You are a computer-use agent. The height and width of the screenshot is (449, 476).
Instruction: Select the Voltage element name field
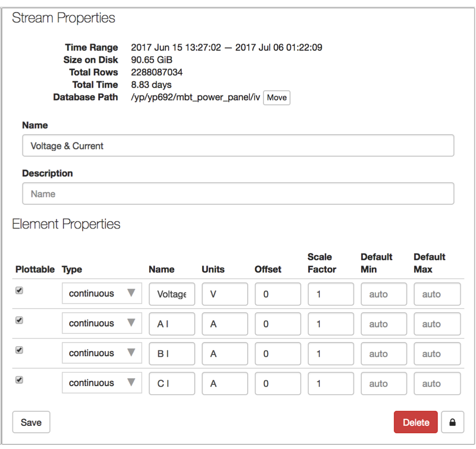tap(172, 294)
